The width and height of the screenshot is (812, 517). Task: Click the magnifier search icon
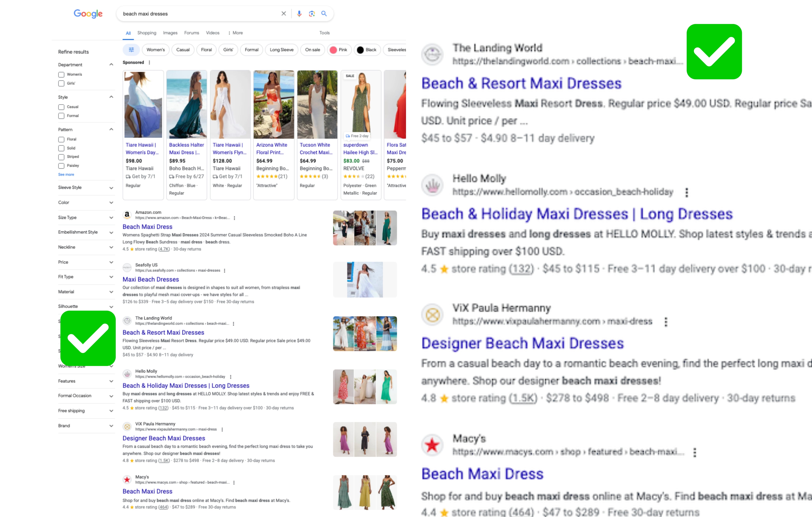(x=324, y=13)
